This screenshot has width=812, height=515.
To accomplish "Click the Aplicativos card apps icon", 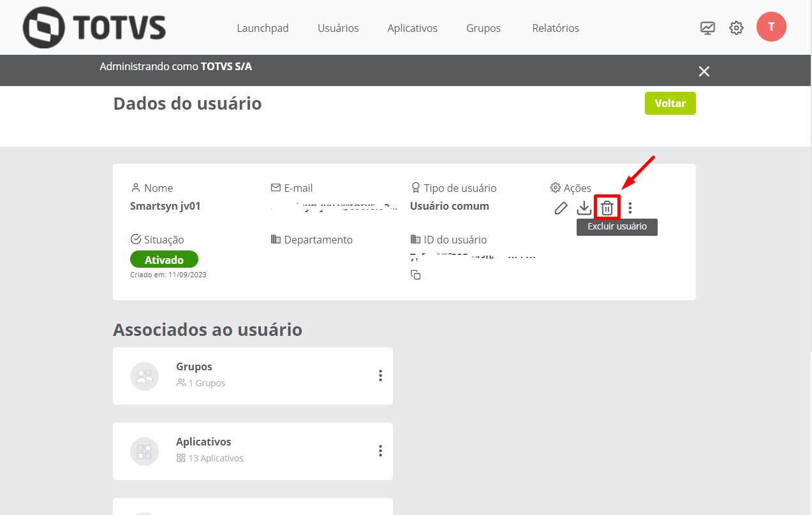I will [144, 451].
